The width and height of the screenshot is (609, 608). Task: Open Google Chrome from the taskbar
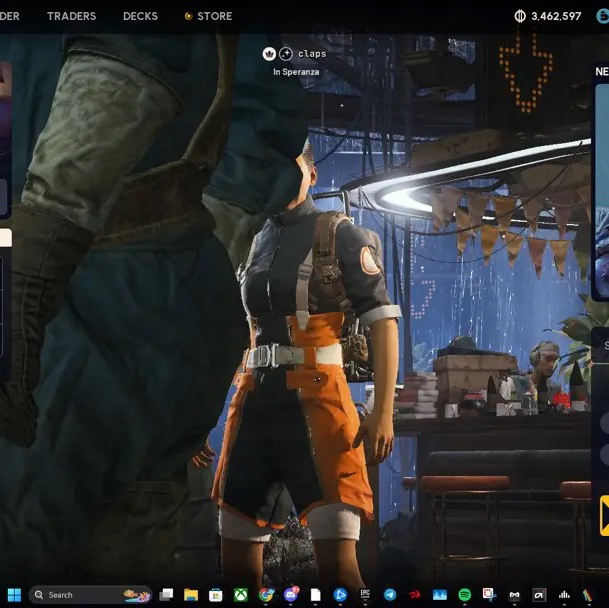266,594
